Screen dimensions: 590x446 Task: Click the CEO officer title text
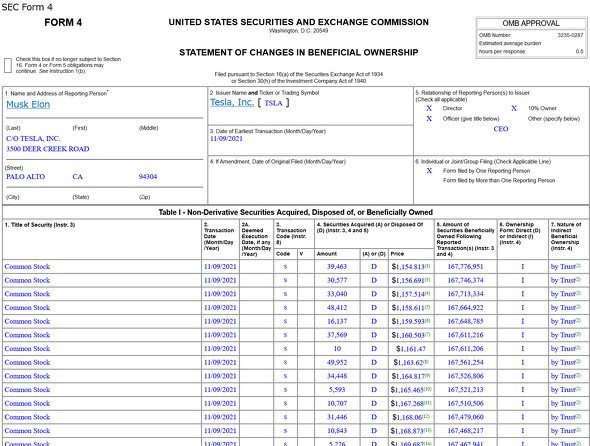point(501,129)
